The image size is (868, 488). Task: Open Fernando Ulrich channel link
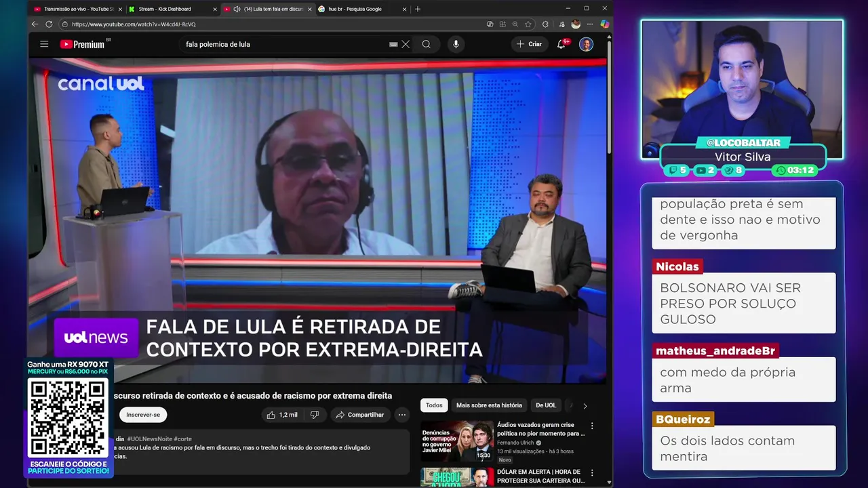pos(515,443)
